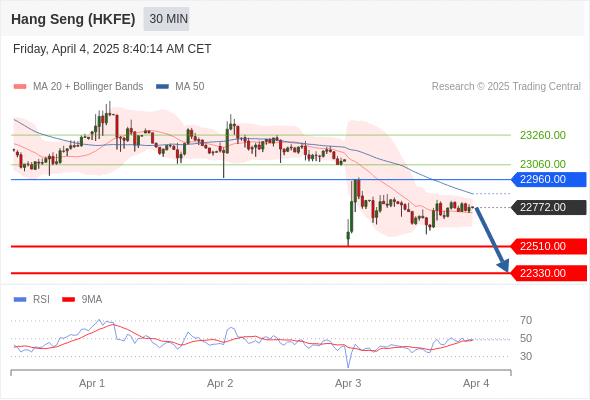The image size is (590, 400).
Task: Click the Hang Seng (HKFE) title
Action: (73, 19)
